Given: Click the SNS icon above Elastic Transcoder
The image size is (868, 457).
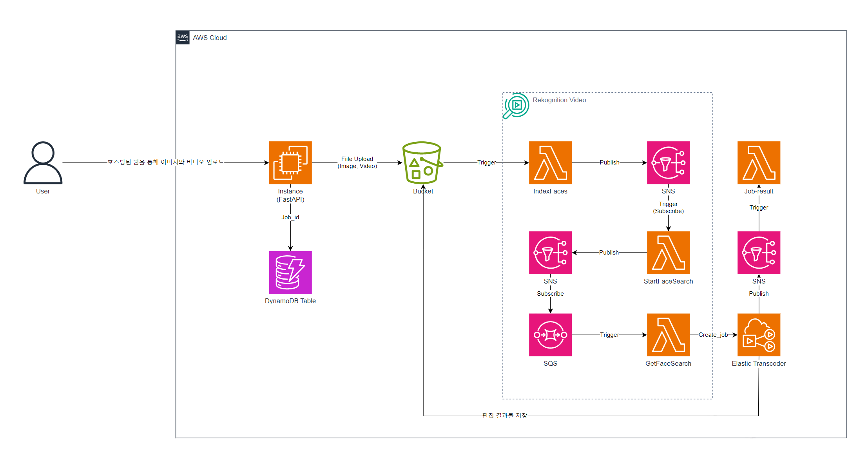Looking at the screenshot, I should [759, 253].
